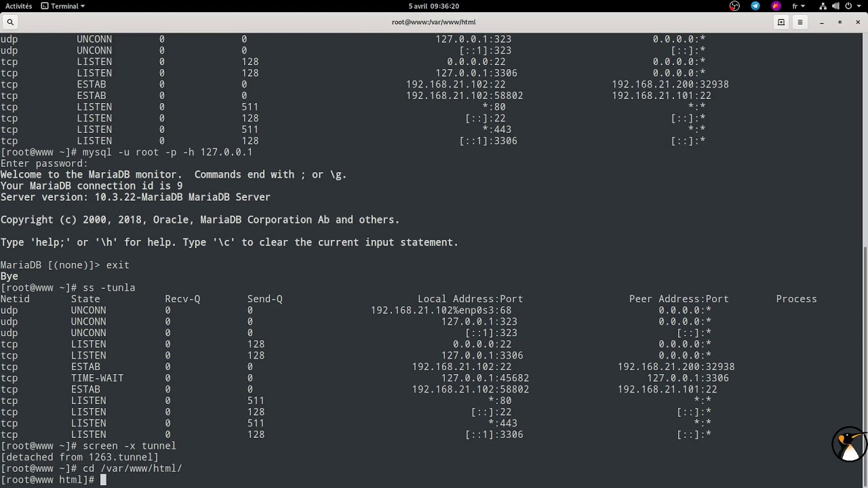Click the 'Netid' column header
The height and width of the screenshot is (488, 868).
coord(15,299)
